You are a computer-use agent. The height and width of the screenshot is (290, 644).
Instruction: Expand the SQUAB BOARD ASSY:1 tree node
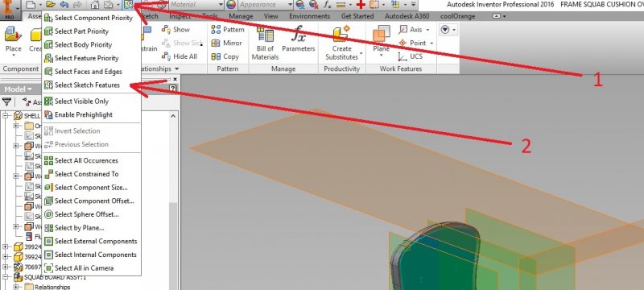pos(6,277)
